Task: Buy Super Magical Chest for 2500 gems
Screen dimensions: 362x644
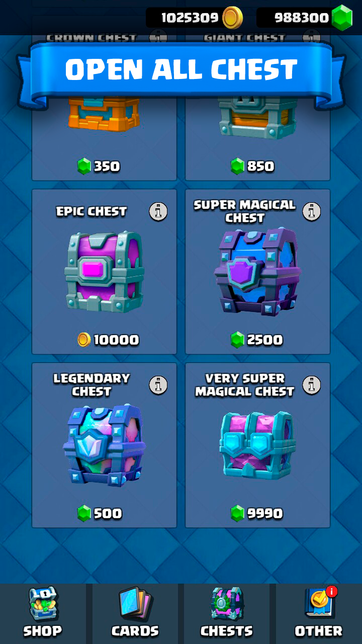Action: coord(257,340)
